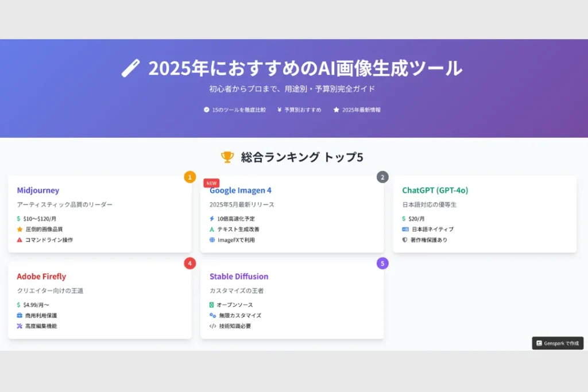Click the green icon beside オープンソース
The height and width of the screenshot is (392, 588).
211,305
